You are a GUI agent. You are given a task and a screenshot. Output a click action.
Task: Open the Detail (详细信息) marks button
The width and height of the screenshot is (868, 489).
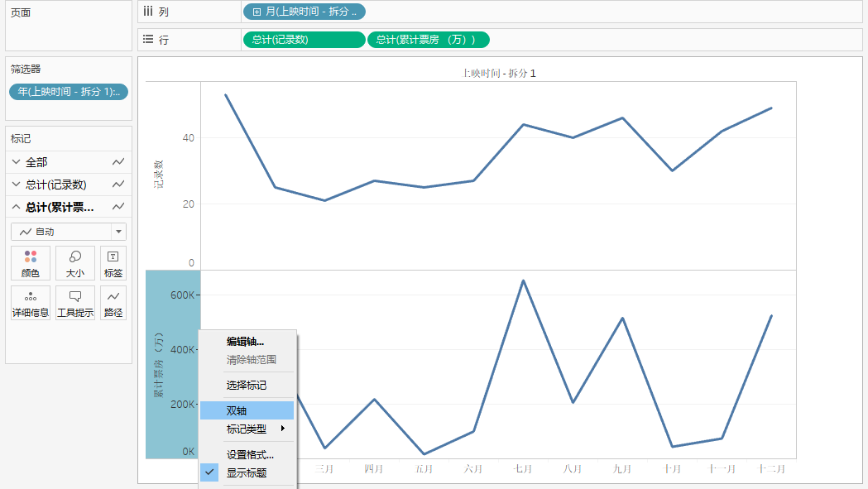31,303
